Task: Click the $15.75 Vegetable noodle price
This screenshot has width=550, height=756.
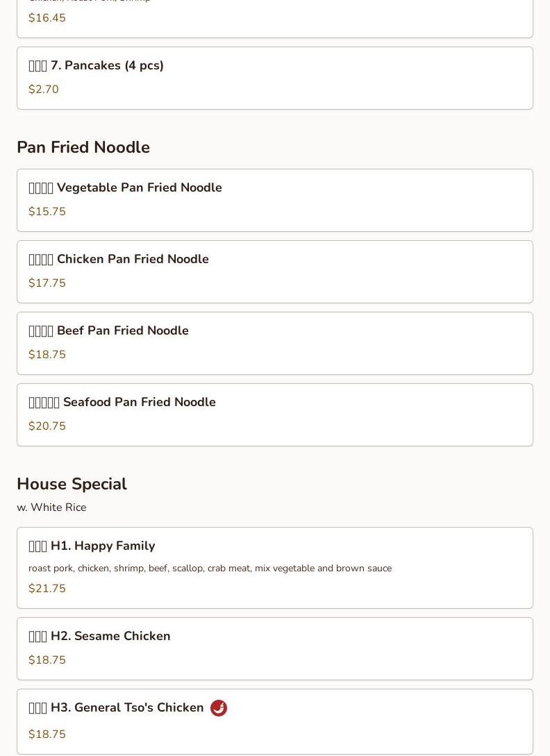Action: click(47, 212)
